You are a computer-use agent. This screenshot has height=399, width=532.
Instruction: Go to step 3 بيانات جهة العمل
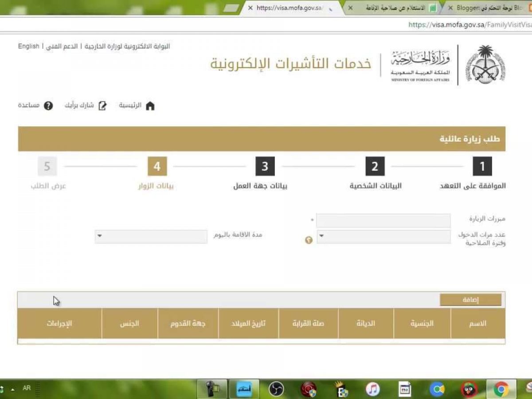(265, 167)
